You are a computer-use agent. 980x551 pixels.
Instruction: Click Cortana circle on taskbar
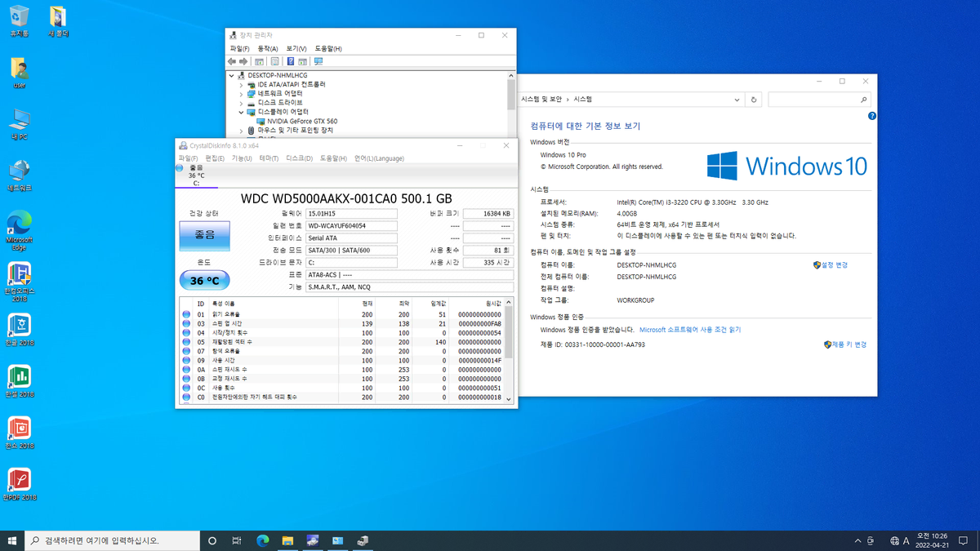click(x=212, y=540)
